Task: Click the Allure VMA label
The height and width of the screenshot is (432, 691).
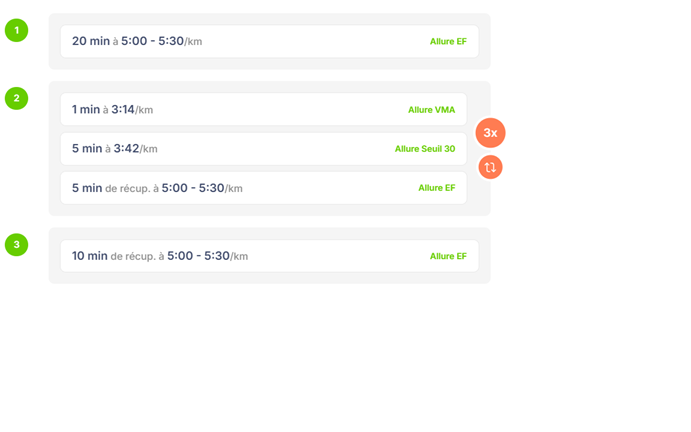Action: click(431, 110)
